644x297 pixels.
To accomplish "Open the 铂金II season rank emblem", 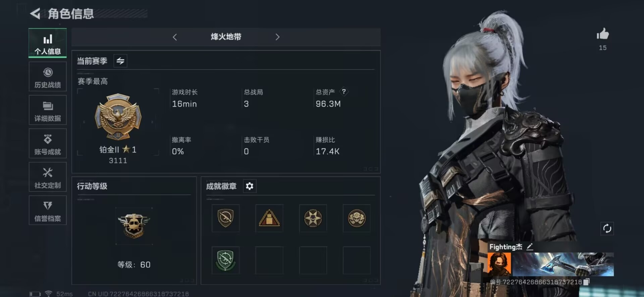I will pyautogui.click(x=118, y=116).
